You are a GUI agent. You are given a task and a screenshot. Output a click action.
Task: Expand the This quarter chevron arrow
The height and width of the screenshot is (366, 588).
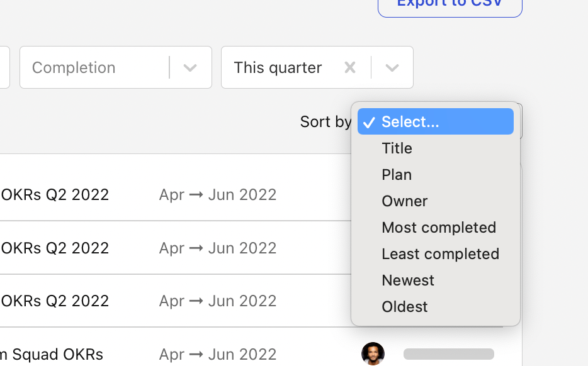coord(392,68)
